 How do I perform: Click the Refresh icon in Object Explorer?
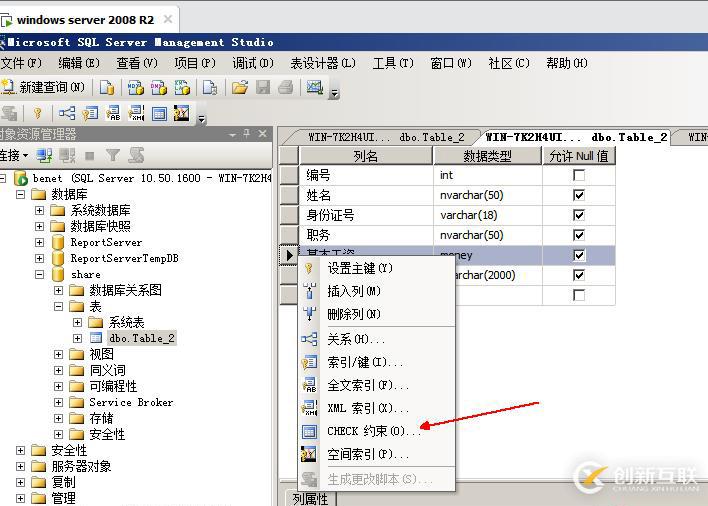tap(136, 156)
